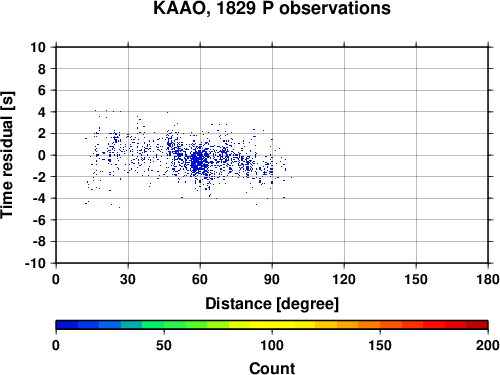Click the dark blue colorbar segment near 0
The height and width of the screenshot is (375, 500).
click(x=67, y=325)
